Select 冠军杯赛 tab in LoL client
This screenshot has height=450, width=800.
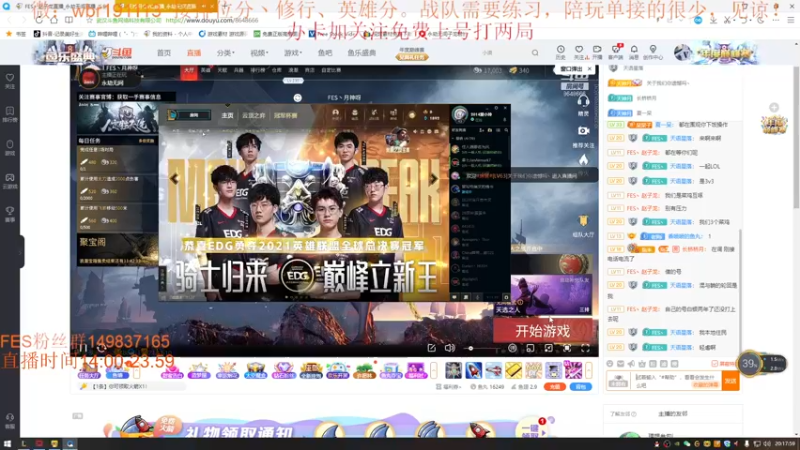286,116
